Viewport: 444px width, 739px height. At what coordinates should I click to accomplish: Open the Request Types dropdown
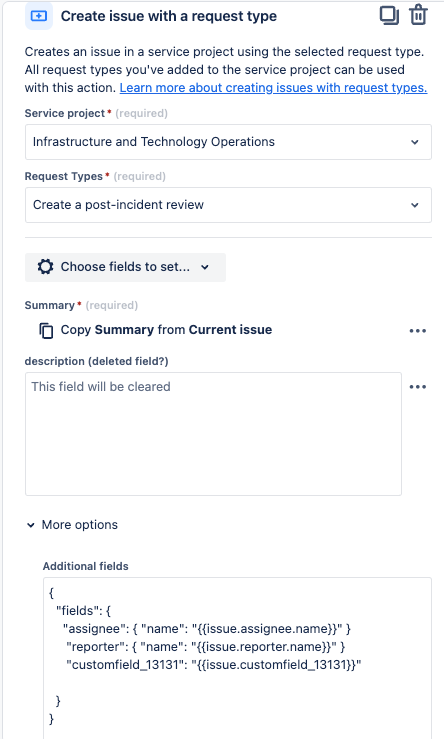pyautogui.click(x=228, y=205)
